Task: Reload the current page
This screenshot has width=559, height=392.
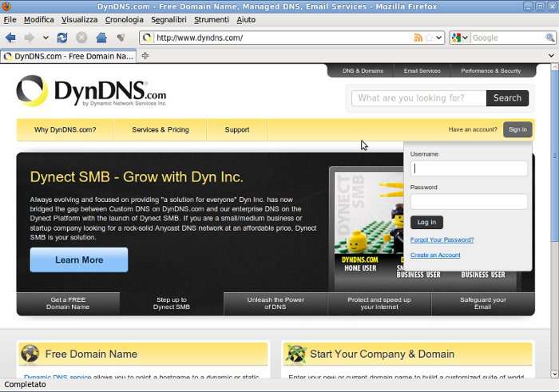Action: 62,38
